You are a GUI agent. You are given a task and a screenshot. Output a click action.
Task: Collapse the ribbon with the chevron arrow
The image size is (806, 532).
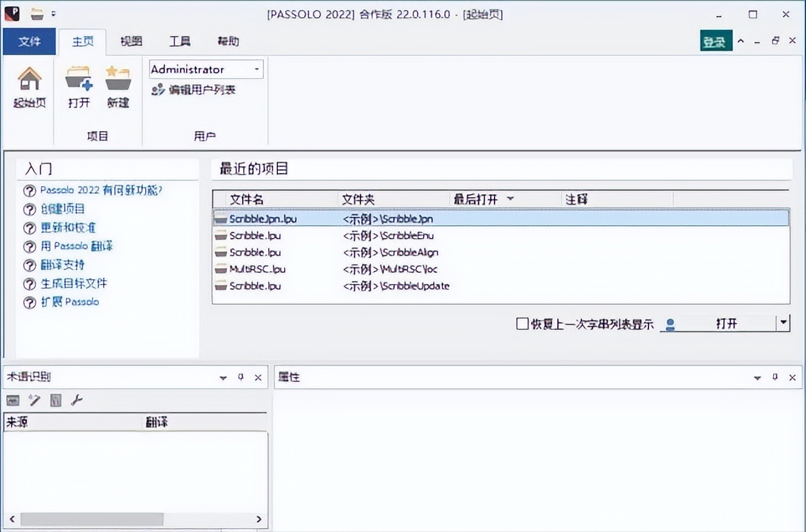click(740, 41)
